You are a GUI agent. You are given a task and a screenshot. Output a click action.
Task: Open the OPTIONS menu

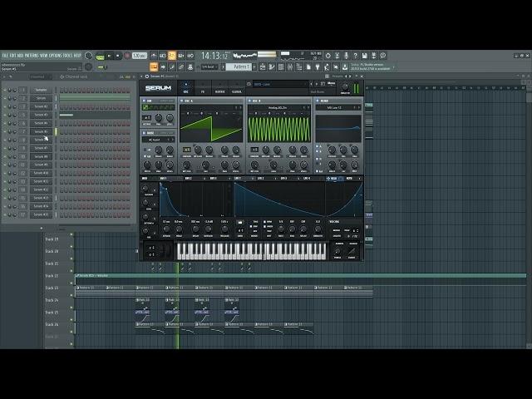click(x=56, y=56)
